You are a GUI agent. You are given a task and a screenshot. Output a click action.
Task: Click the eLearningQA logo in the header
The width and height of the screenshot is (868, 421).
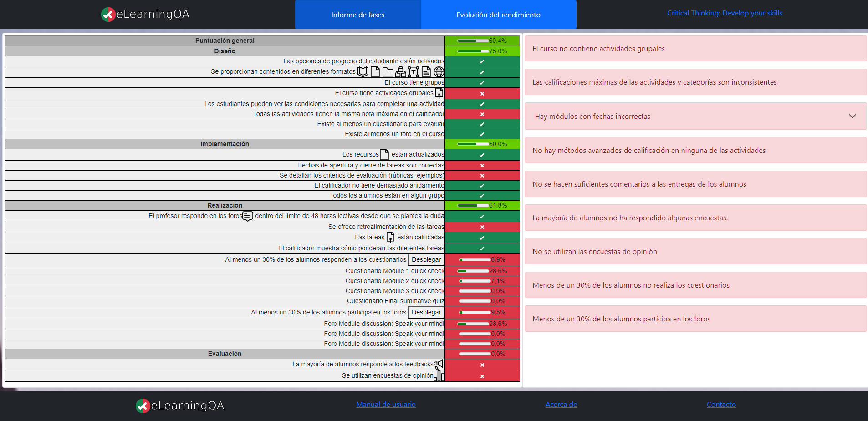[145, 15]
